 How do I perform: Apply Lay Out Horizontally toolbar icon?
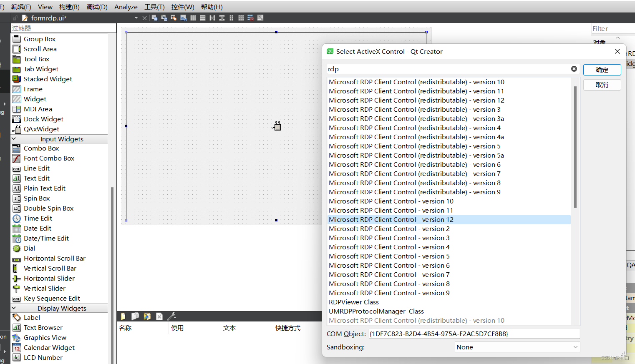click(193, 18)
